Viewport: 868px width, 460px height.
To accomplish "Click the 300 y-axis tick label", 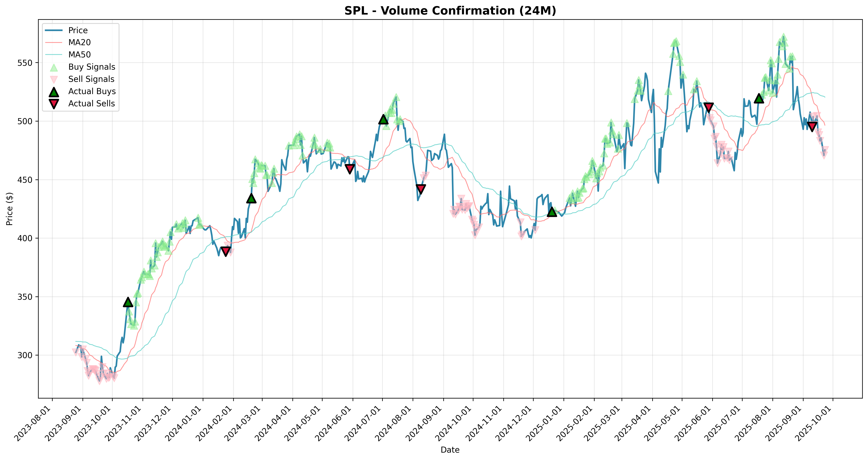I will pos(25,355).
